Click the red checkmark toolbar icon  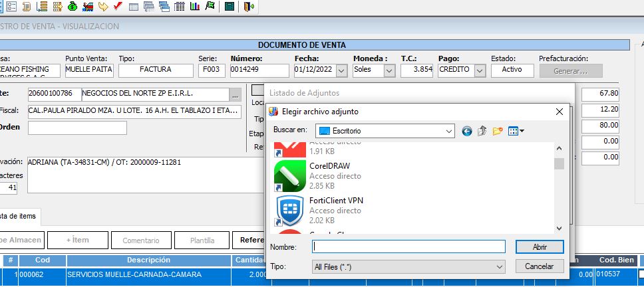click(x=118, y=7)
